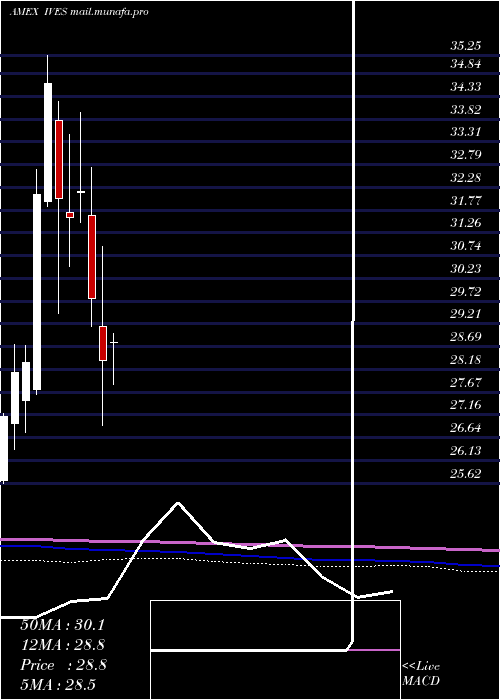Click the 33.82 price axis label

(466, 109)
